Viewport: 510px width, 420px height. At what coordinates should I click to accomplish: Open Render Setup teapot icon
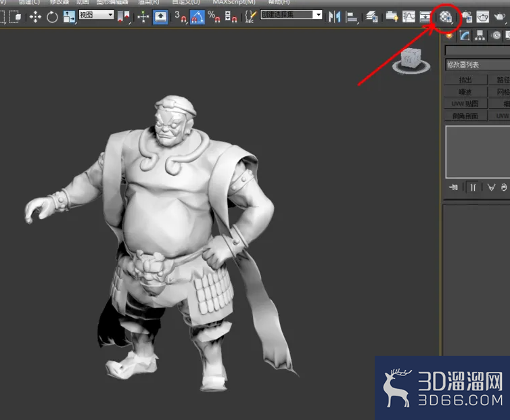[467, 17]
